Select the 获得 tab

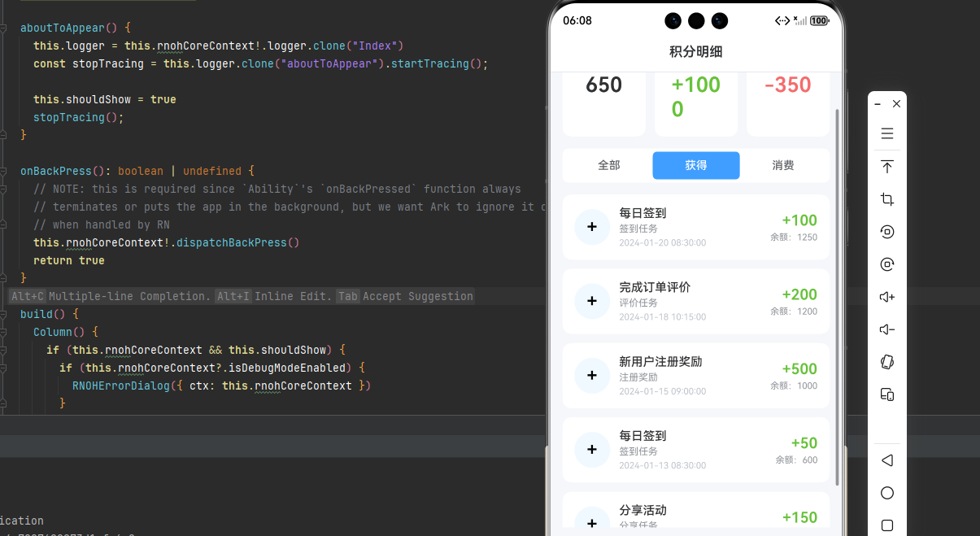pyautogui.click(x=696, y=165)
